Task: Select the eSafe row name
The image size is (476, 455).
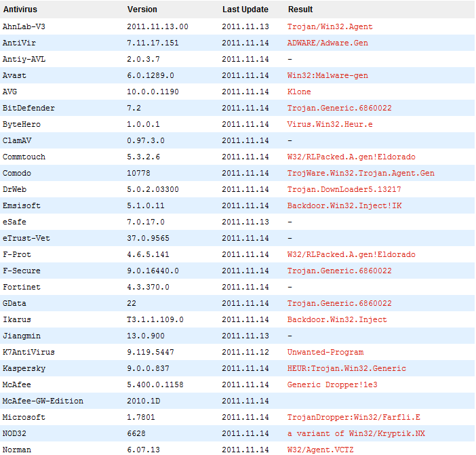Action: tap(14, 222)
